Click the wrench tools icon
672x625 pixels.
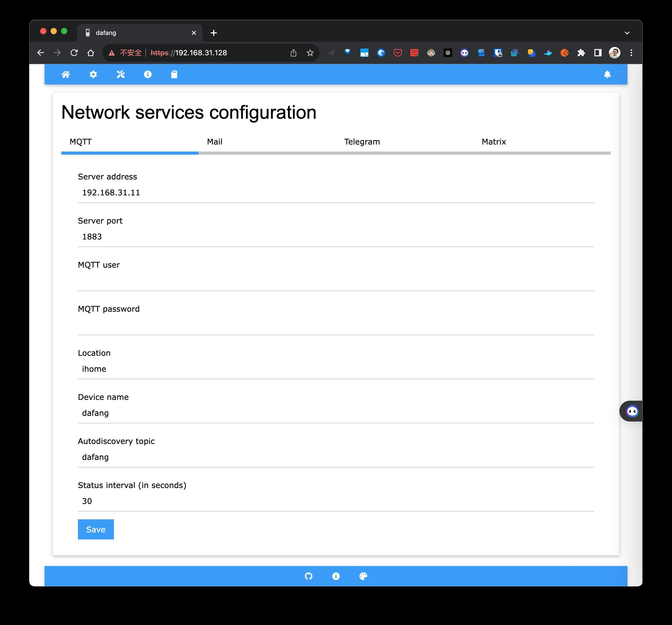121,74
